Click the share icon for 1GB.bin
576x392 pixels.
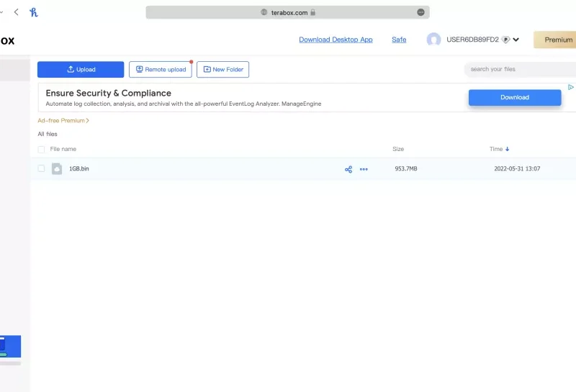tap(348, 169)
